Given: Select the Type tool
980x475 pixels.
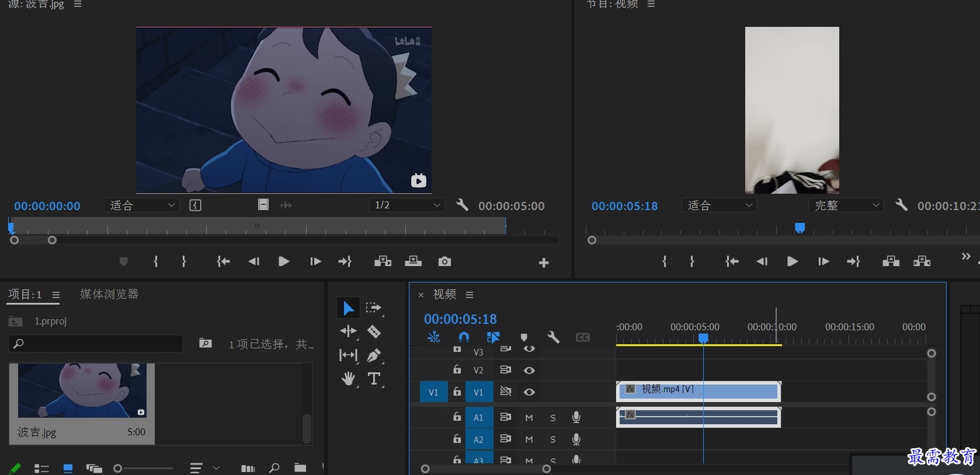Looking at the screenshot, I should (x=374, y=379).
